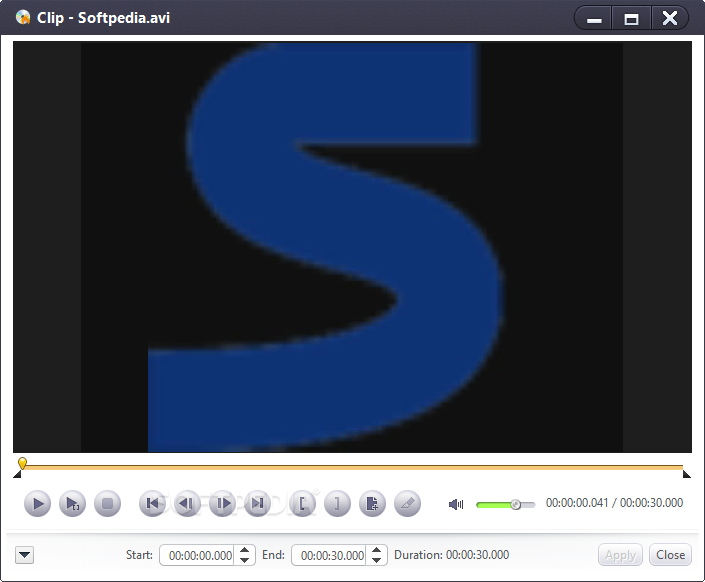Click the left trim marker triangle
This screenshot has height=582, width=705.
pos(17,474)
